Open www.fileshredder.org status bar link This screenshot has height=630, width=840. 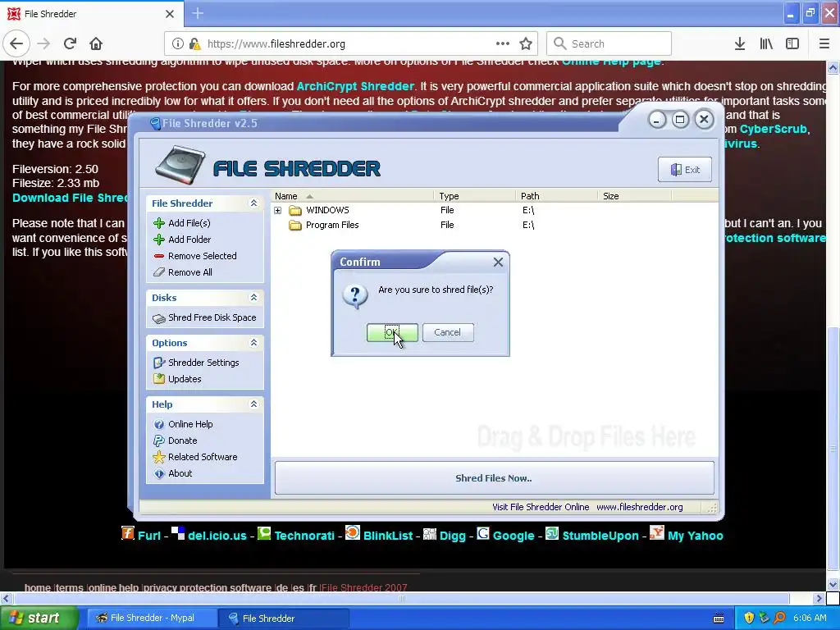pos(640,507)
